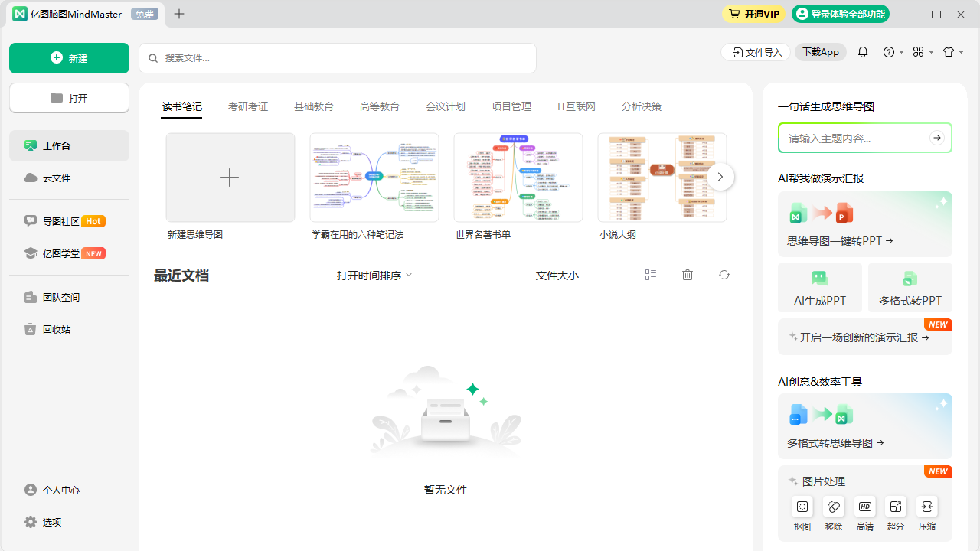
Task: Click the notification bell icon
Action: 863,52
